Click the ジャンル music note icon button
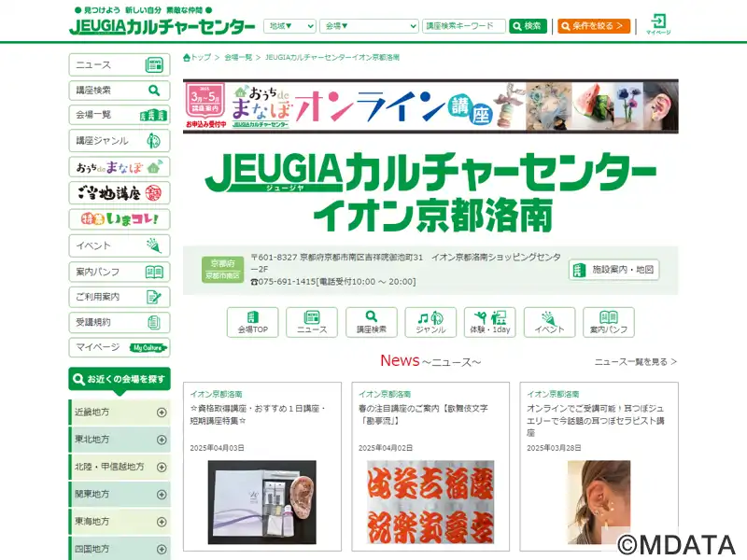747x560 pixels. coord(430,322)
